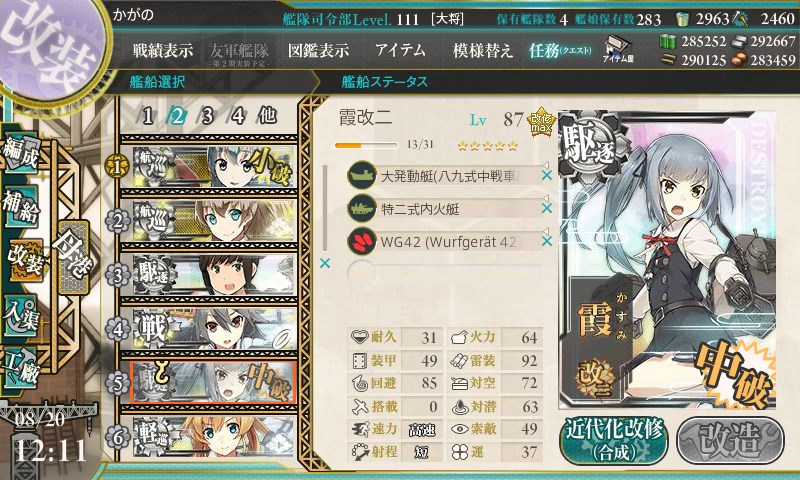This screenshot has width=800, height=480.
Task: Switch to fleet tab 4
Action: coord(237,116)
